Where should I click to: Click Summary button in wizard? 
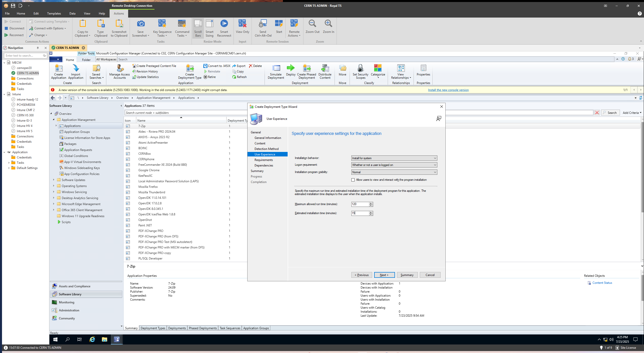point(407,275)
